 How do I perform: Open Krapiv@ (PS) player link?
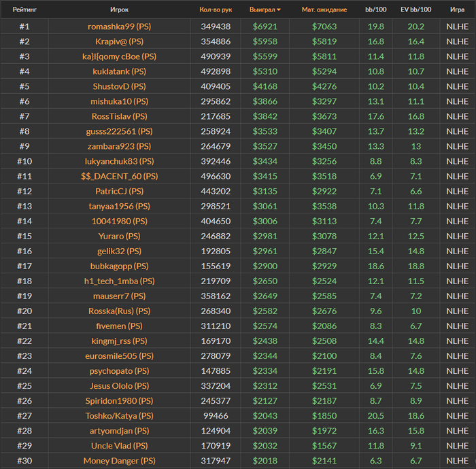119,41
